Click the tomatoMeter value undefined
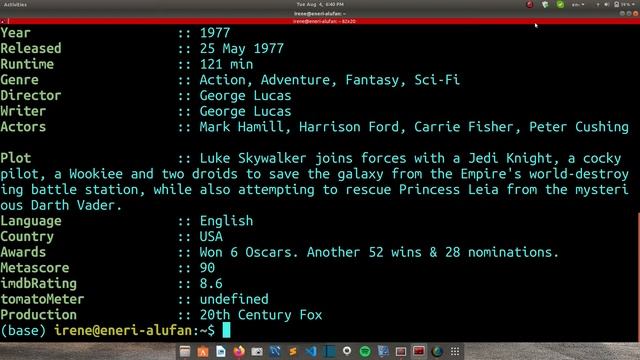 coord(234,299)
